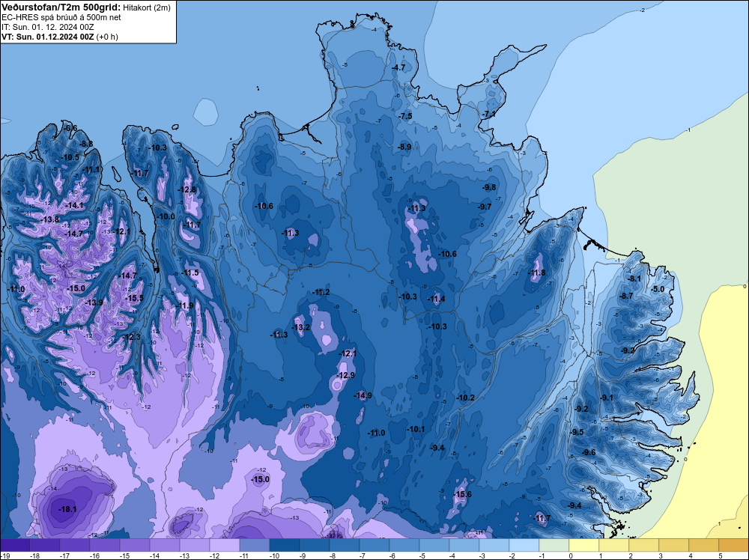
Task: Click the -10.0 temperature value
Action: tap(166, 216)
